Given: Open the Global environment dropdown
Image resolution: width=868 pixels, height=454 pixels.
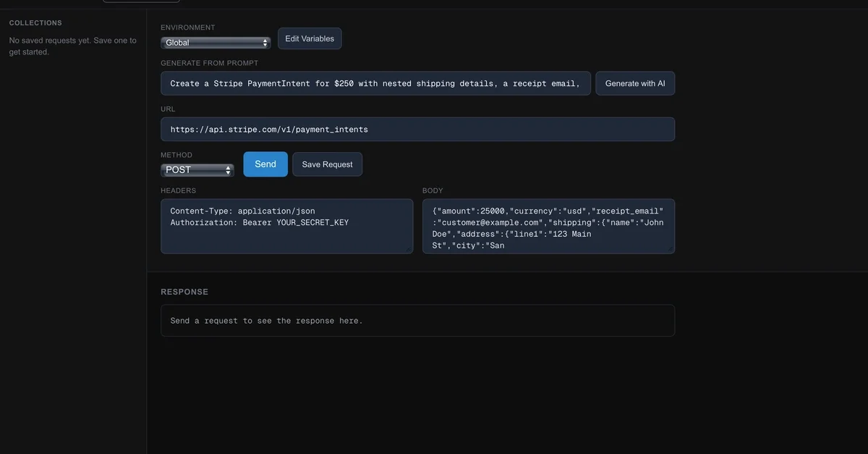Looking at the screenshot, I should 215,43.
